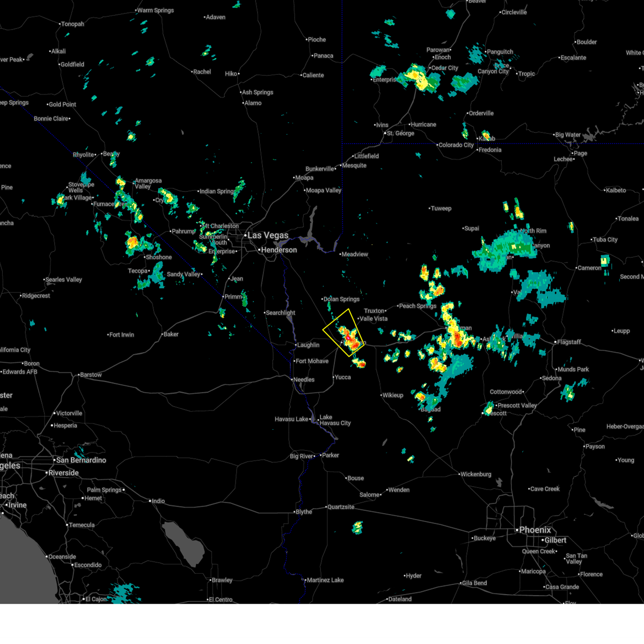Viewport: 644px width, 644px height.
Task: Click the Kaibeto label
Action: click(x=616, y=191)
